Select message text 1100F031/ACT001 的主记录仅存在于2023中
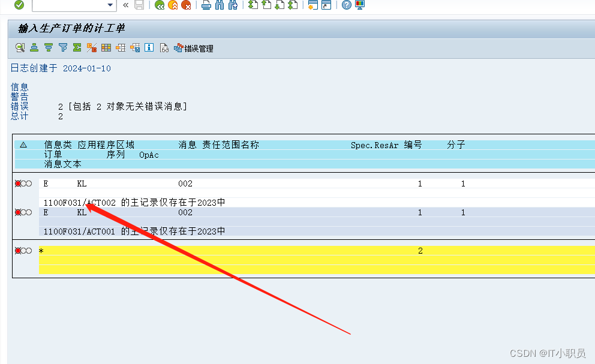This screenshot has width=595, height=364. [134, 231]
